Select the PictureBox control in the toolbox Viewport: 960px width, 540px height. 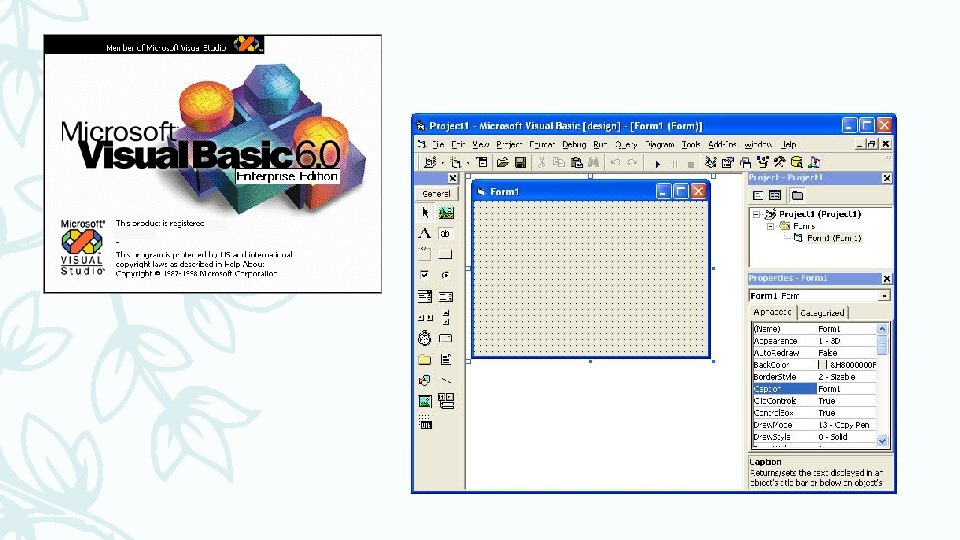446,212
